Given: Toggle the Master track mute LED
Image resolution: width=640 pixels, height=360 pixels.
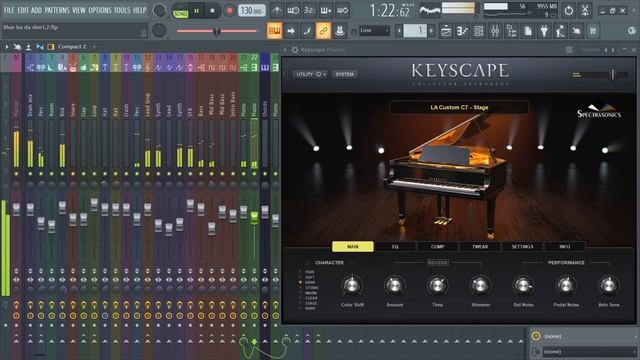Looking at the screenshot, I should pos(16,174).
